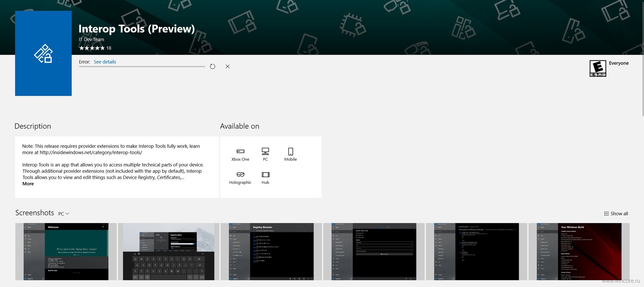Click the PC device icon
Viewport: 644px width, 287px height.
pyautogui.click(x=265, y=151)
